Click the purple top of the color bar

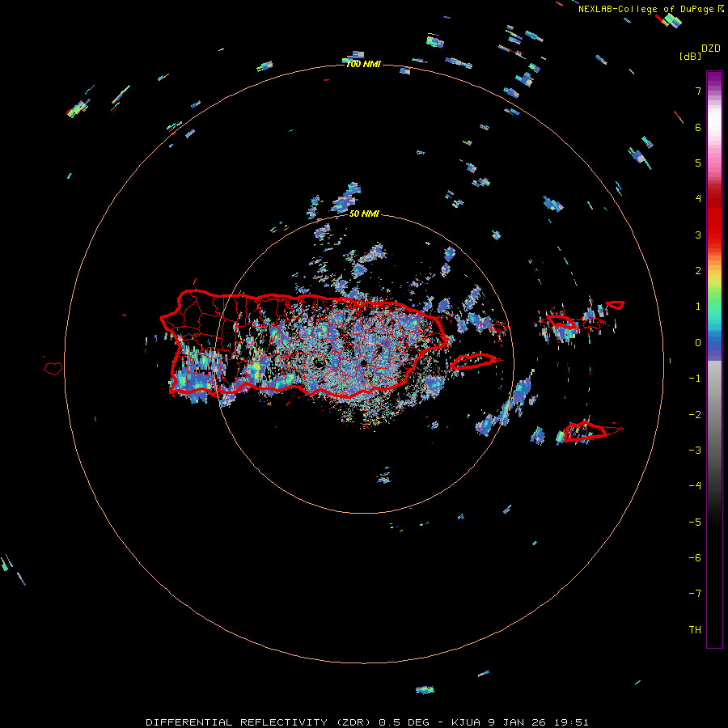coord(714,79)
